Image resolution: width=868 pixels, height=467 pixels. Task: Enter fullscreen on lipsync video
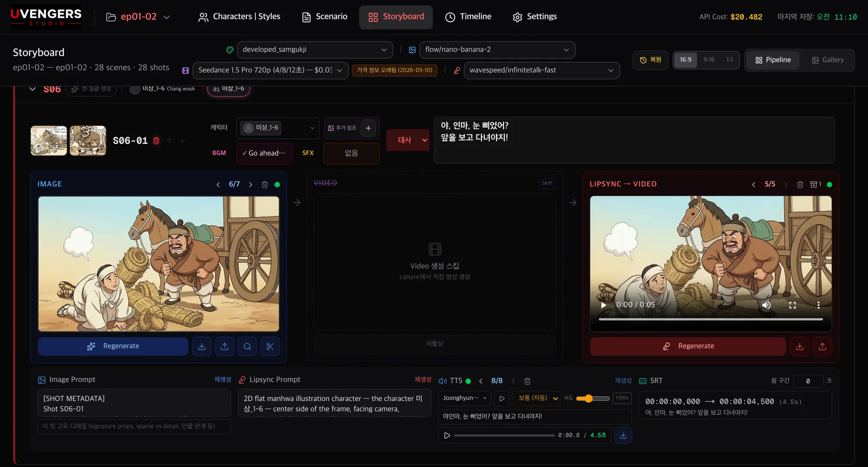point(792,305)
